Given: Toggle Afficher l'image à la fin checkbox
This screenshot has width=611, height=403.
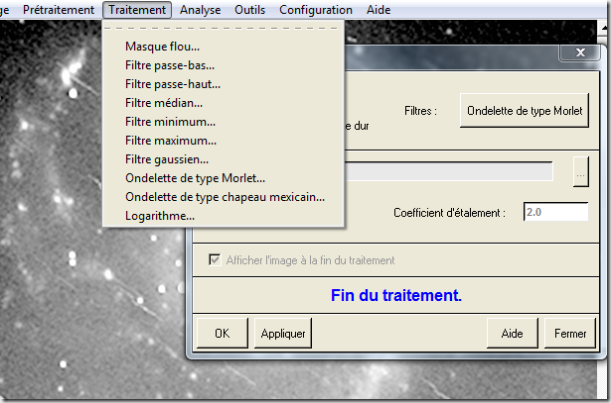Looking at the screenshot, I should coord(214,260).
